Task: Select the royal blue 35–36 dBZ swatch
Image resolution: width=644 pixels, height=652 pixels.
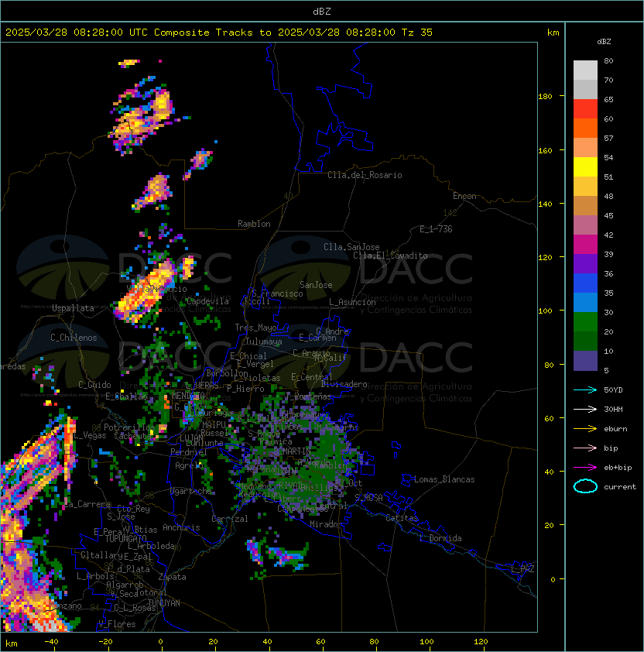Action: pos(585,283)
